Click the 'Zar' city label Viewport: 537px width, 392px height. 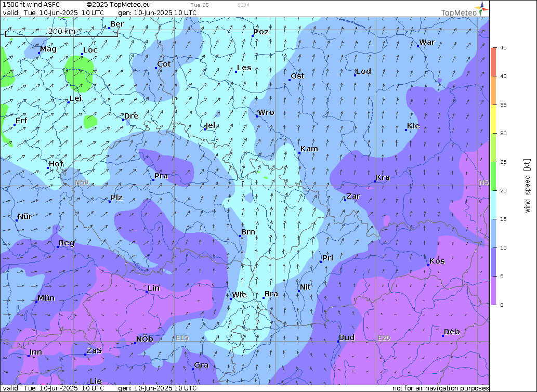[353, 196]
